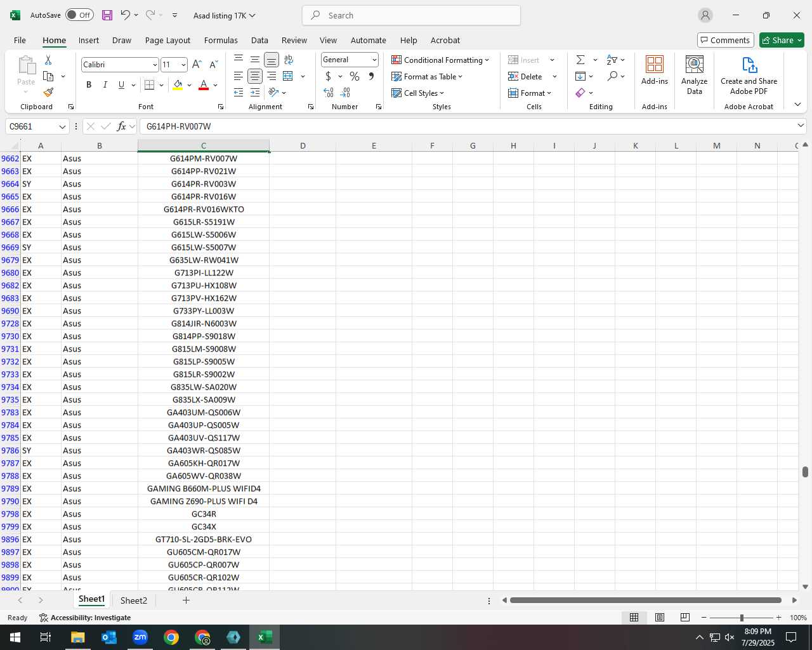Click Insert Function fx icon

click(x=122, y=126)
